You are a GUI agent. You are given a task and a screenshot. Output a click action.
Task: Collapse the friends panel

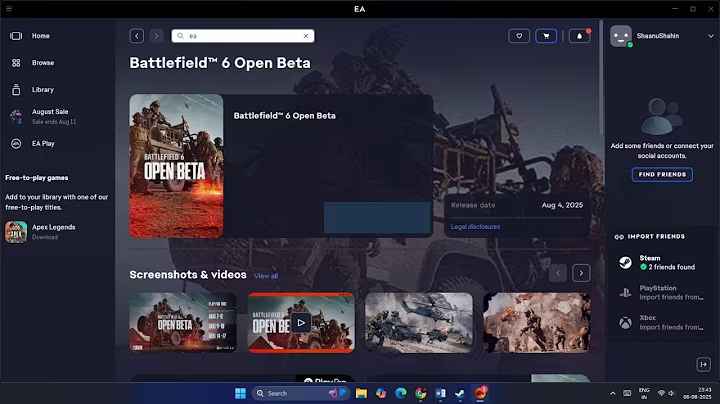[703, 365]
